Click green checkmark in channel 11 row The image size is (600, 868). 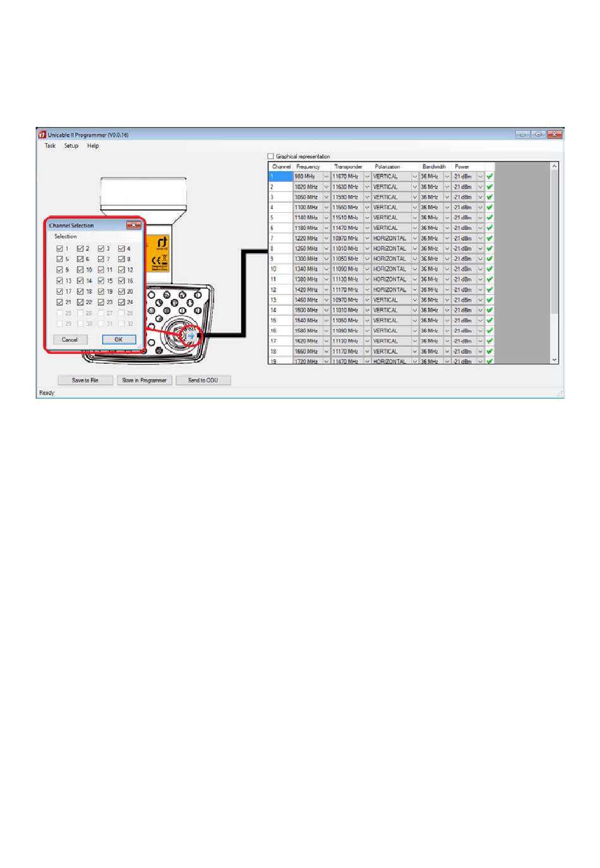(x=489, y=279)
